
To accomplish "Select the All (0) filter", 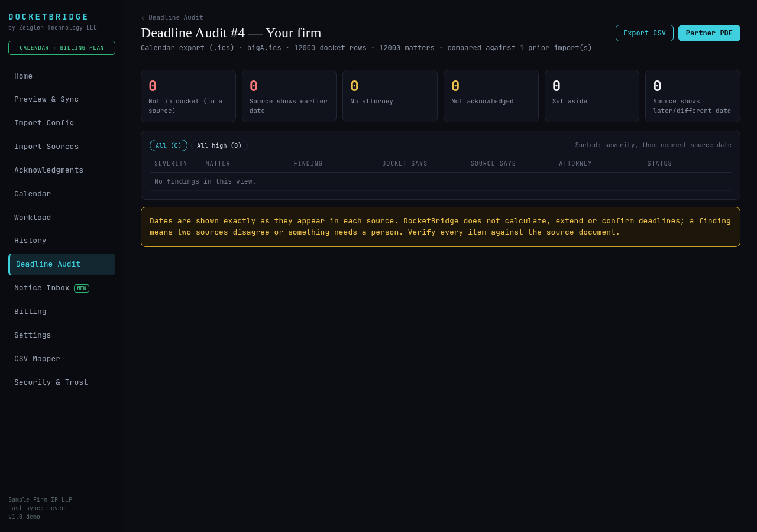I will pos(169,145).
